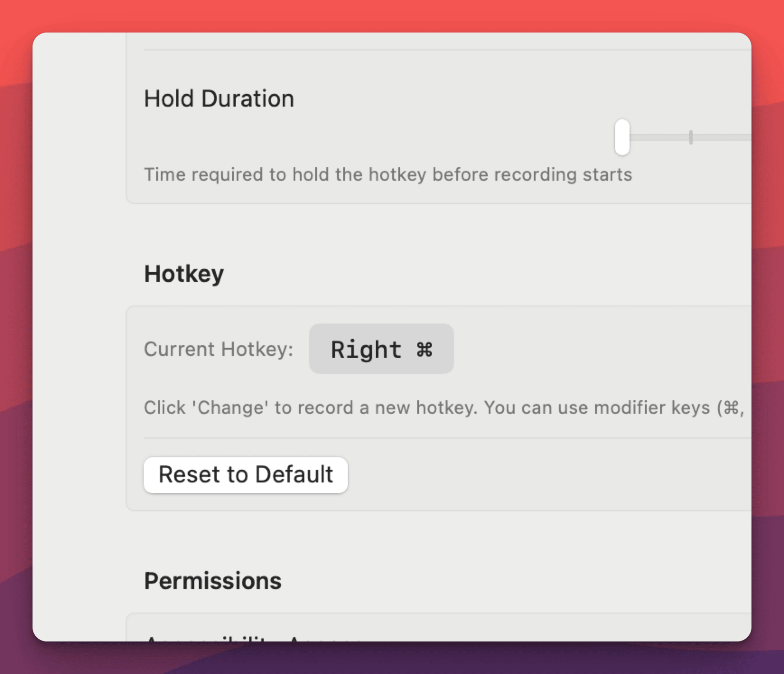Click the word Right in the hotkey badge
Viewport: 784px width, 674px height.
pyautogui.click(x=366, y=350)
